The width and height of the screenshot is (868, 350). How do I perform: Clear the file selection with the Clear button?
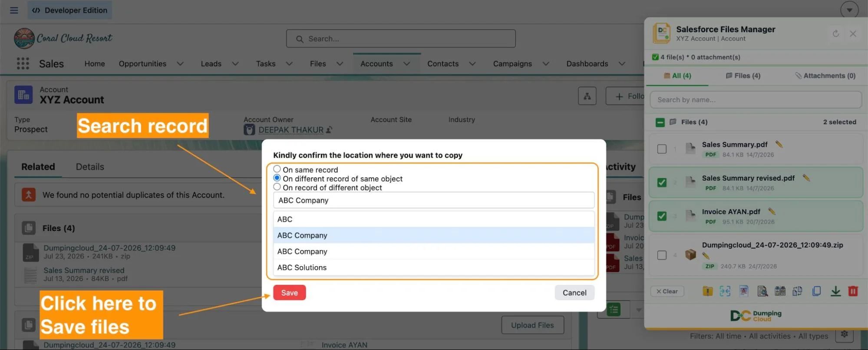(x=667, y=291)
